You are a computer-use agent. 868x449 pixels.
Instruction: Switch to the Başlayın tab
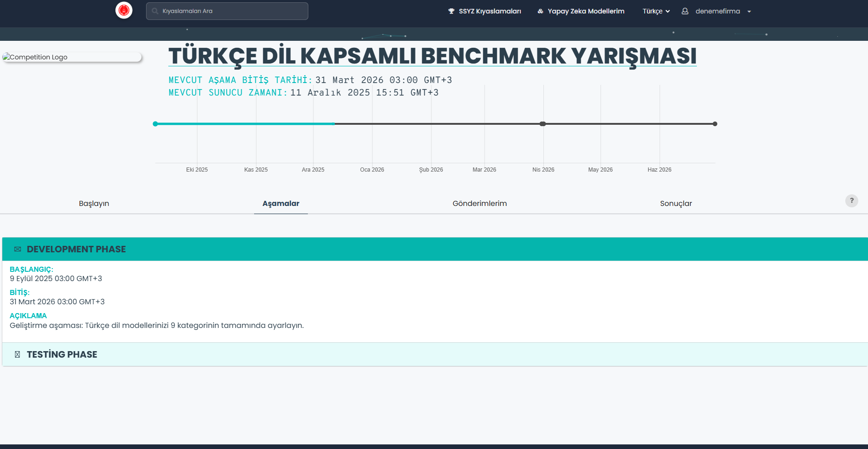click(x=94, y=204)
